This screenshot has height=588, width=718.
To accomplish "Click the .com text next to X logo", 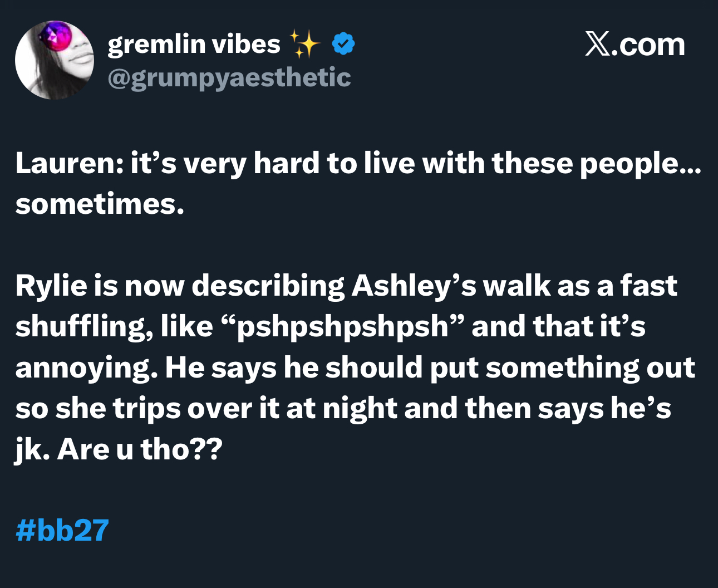I will tap(648, 45).
